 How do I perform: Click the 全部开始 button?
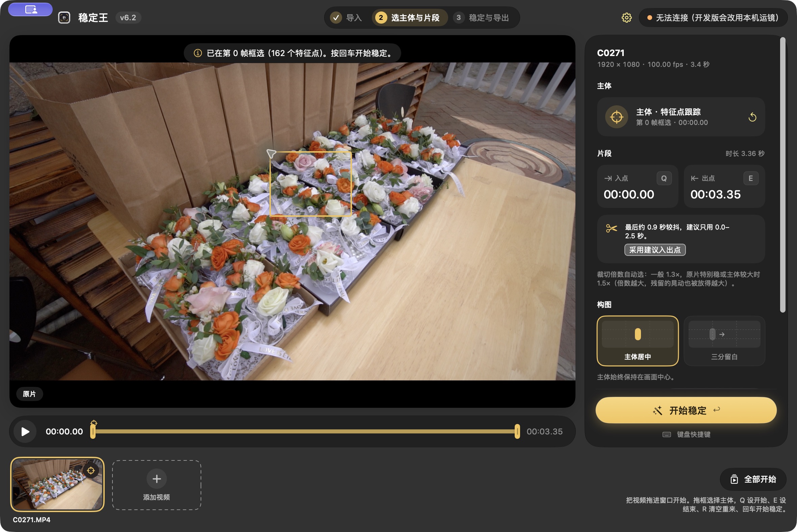753,479
